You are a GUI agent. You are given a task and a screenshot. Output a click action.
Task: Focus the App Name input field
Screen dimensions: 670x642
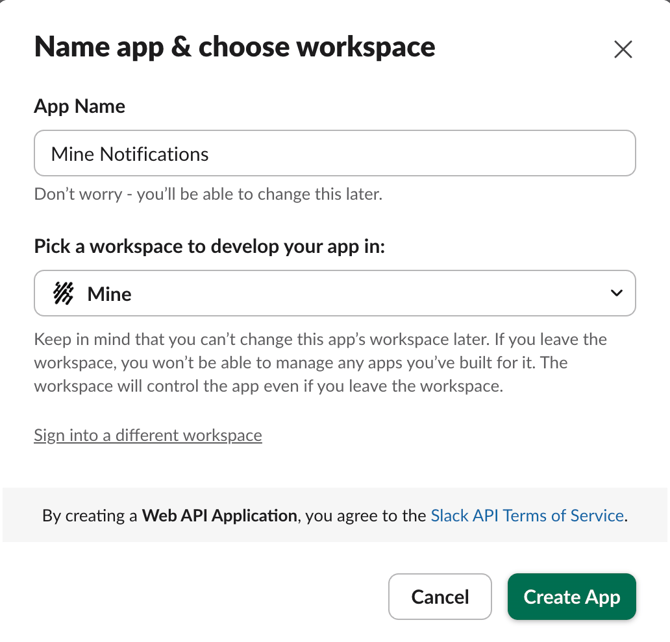(x=335, y=153)
